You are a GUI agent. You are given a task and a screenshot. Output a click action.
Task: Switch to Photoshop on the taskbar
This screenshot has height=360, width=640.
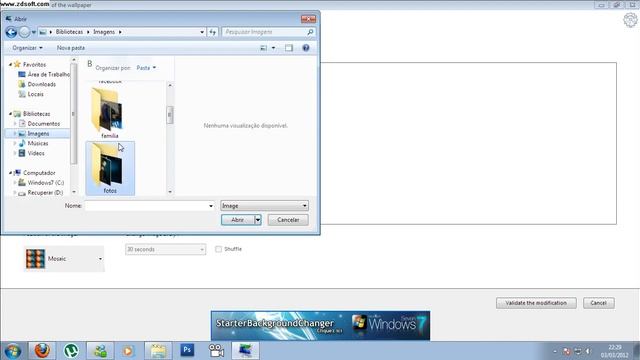click(x=187, y=351)
